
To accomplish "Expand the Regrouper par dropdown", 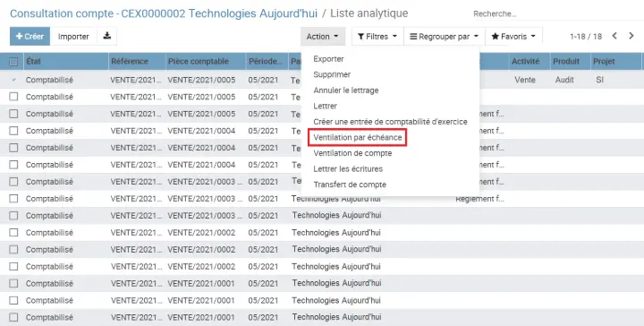I will pyautogui.click(x=445, y=36).
